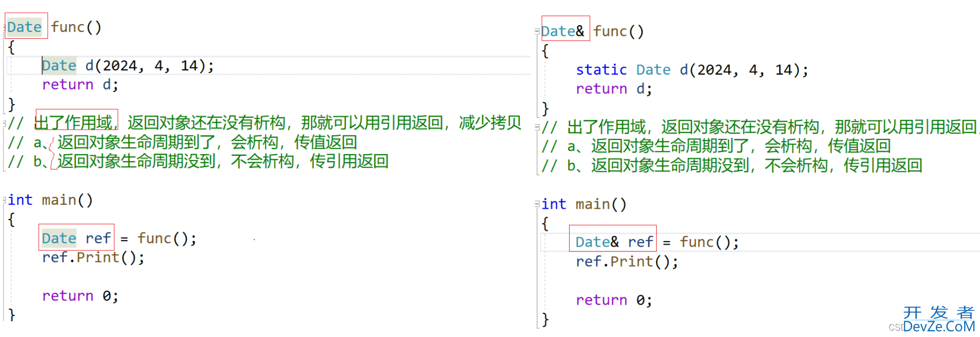Select the 'Date ref = func();' statement

pyautogui.click(x=119, y=238)
